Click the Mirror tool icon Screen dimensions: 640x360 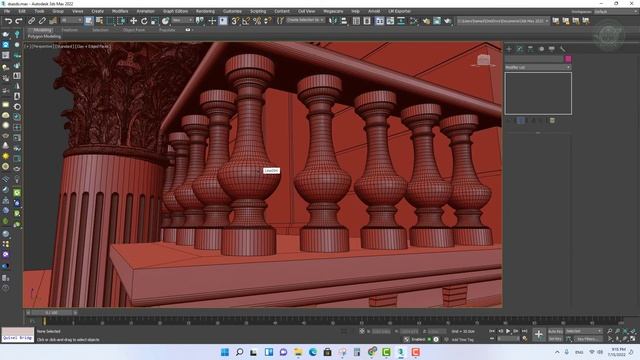tap(333, 21)
